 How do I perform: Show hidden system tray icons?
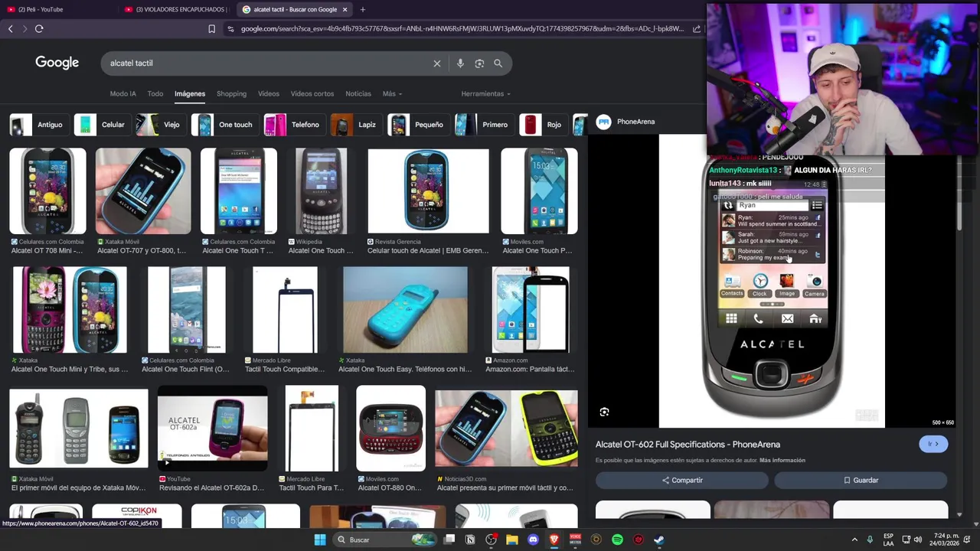pyautogui.click(x=854, y=540)
